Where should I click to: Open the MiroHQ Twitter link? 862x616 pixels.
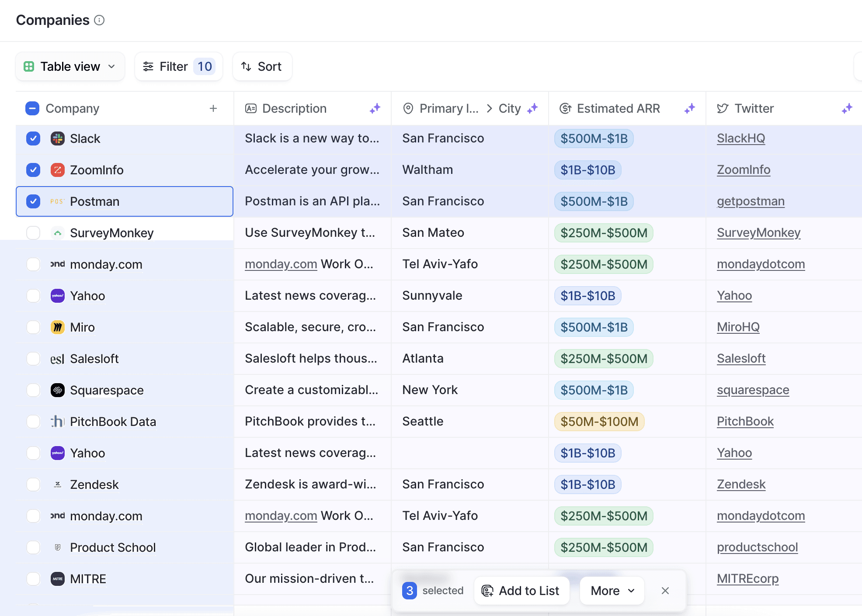pyautogui.click(x=738, y=327)
